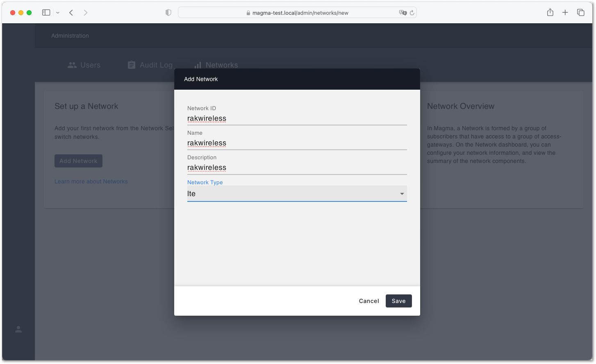Switch to the Users tab

[84, 65]
